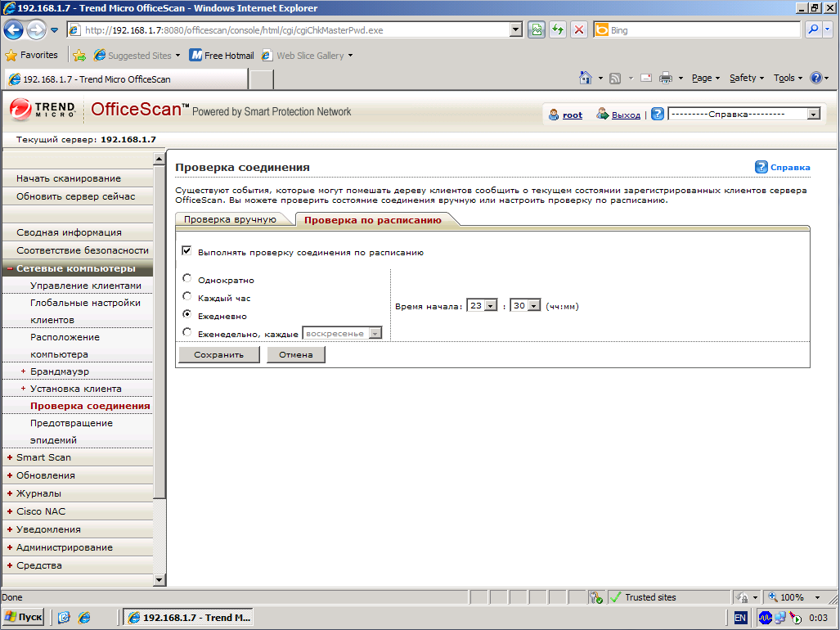840x630 pixels.
Task: Click the sidebar scrollbar up arrow
Action: pyautogui.click(x=159, y=159)
